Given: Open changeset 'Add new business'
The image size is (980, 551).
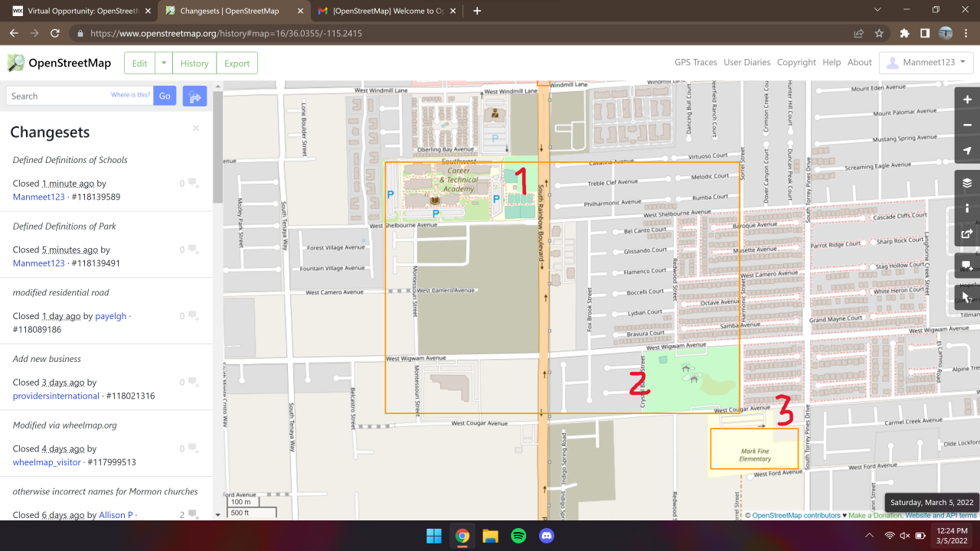Looking at the screenshot, I should click(x=47, y=359).
